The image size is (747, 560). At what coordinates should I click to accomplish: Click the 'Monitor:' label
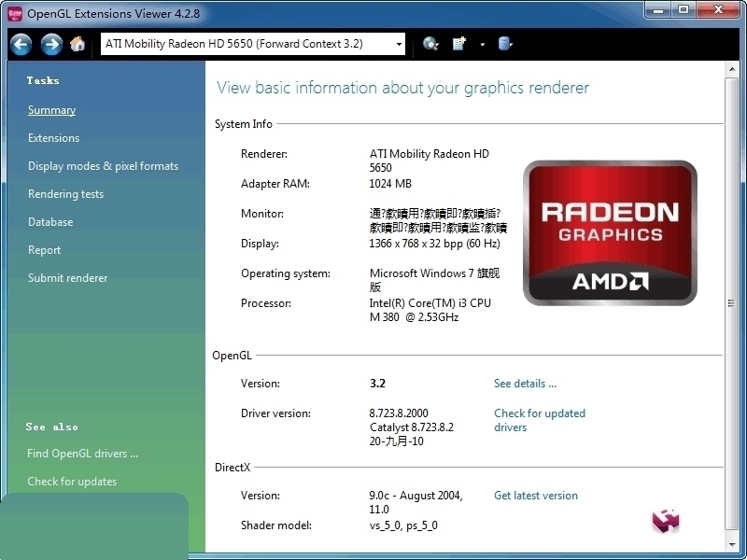click(x=262, y=214)
